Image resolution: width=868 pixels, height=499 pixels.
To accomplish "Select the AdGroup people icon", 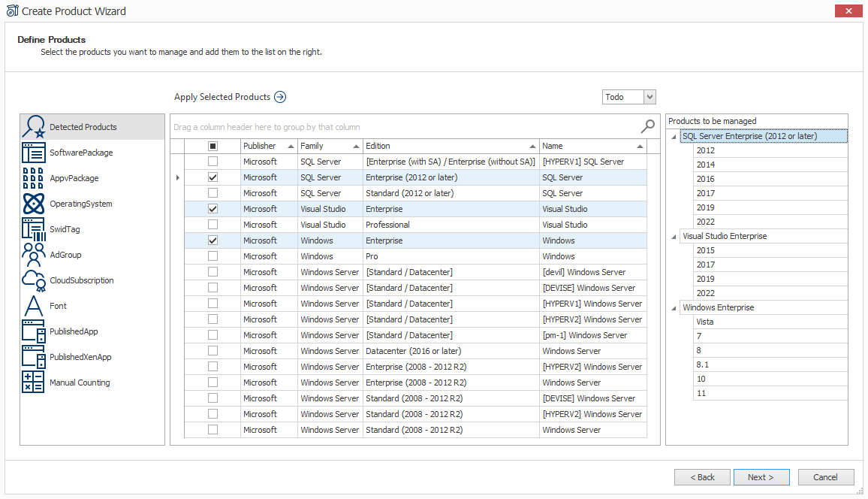I will point(34,254).
